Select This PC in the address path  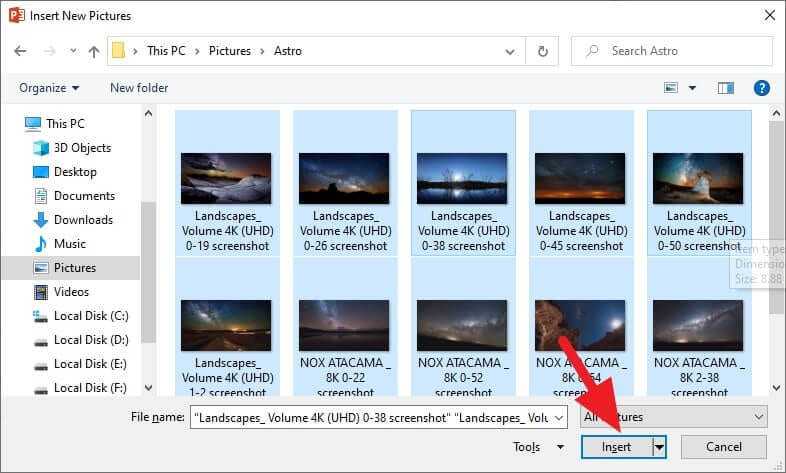(x=166, y=51)
